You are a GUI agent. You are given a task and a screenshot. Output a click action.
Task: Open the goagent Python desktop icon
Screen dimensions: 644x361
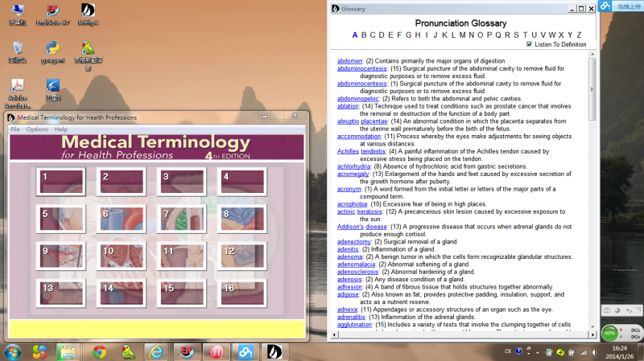point(52,52)
